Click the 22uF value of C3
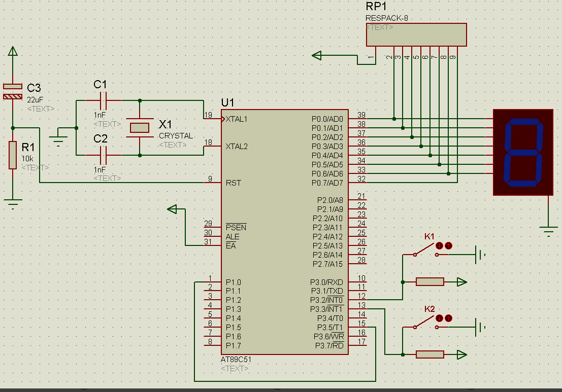This screenshot has width=562, height=392. (x=35, y=100)
